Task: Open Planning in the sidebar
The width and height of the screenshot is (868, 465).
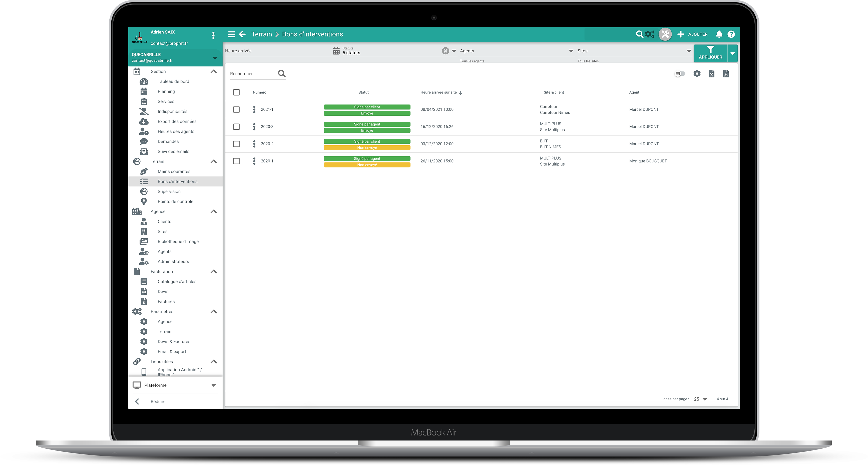Action: tap(166, 91)
